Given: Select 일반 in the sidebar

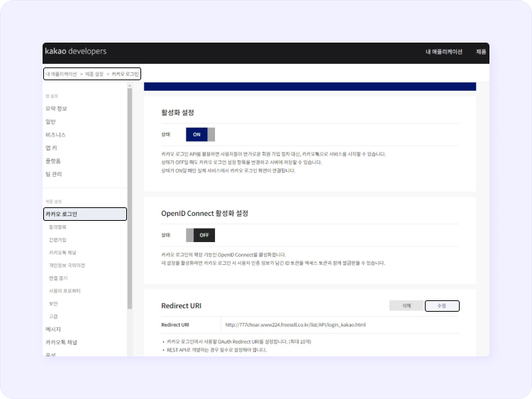Looking at the screenshot, I should 50,121.
